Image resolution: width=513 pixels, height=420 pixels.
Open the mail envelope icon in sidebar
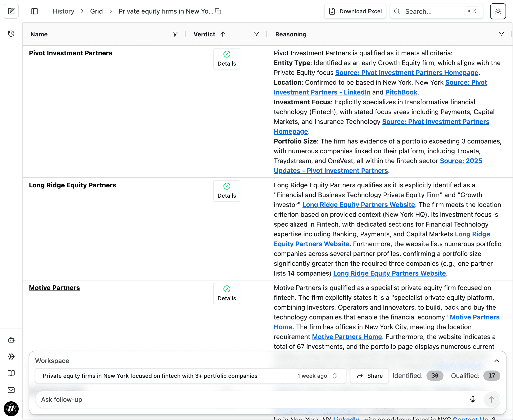[x=11, y=390]
